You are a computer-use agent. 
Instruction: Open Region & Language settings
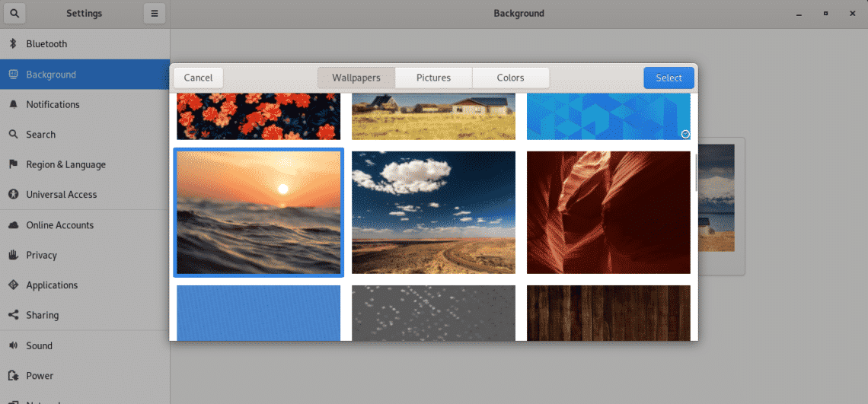pos(85,164)
